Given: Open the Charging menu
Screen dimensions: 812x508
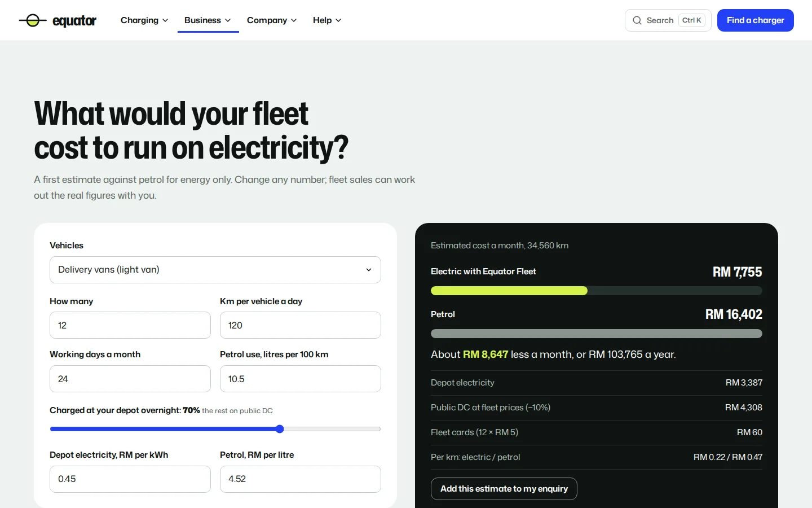Looking at the screenshot, I should tap(144, 20).
